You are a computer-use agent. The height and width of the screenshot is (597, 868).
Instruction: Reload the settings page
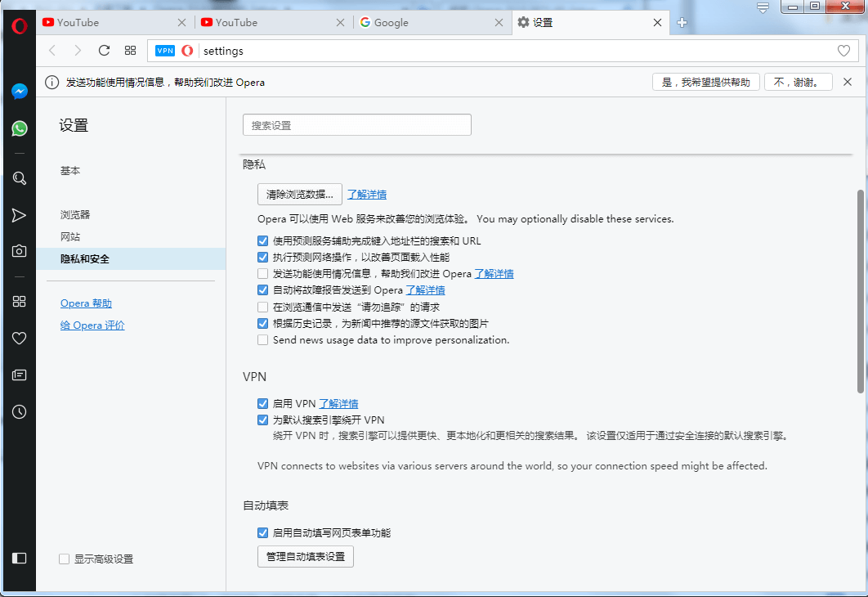(104, 51)
